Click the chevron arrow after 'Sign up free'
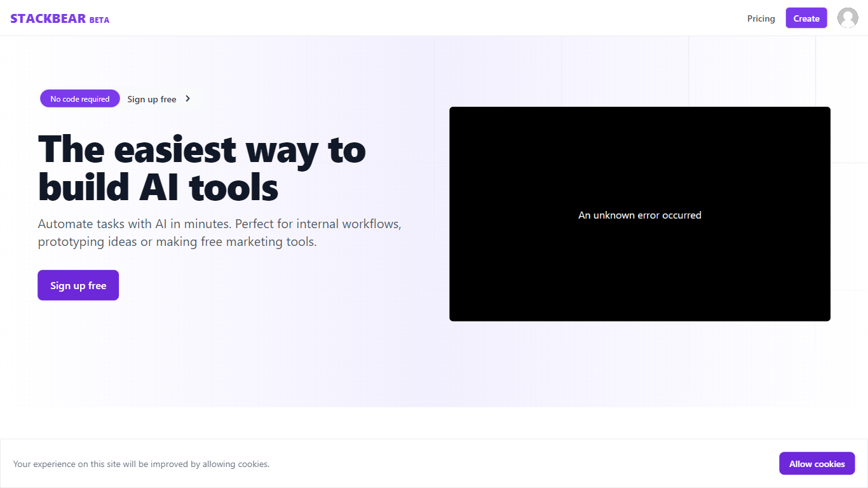 [187, 98]
